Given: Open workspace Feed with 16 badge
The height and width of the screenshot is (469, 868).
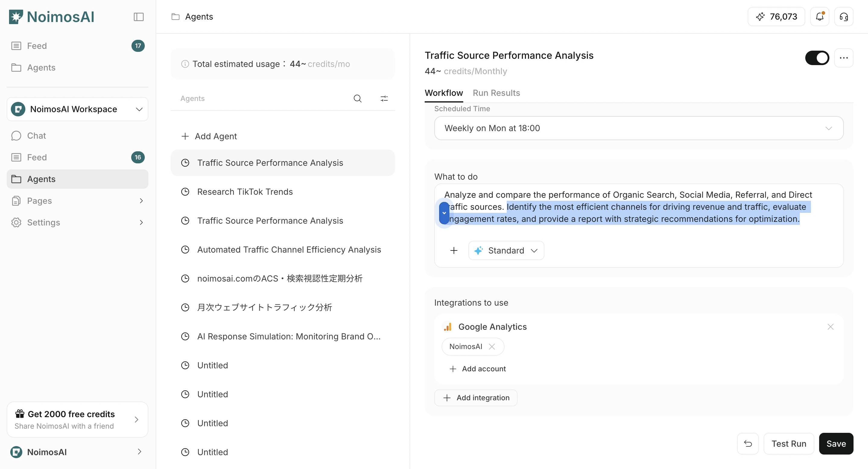Looking at the screenshot, I should 78,157.
